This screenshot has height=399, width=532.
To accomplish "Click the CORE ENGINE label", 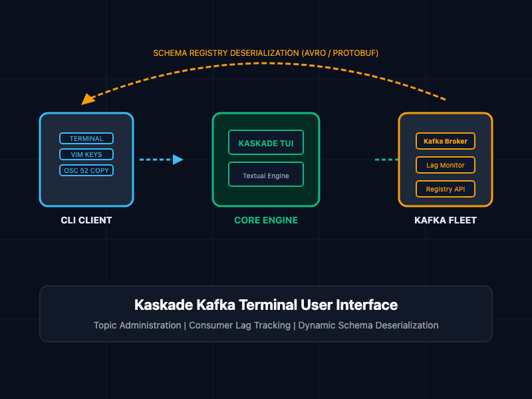I will coord(265,220).
